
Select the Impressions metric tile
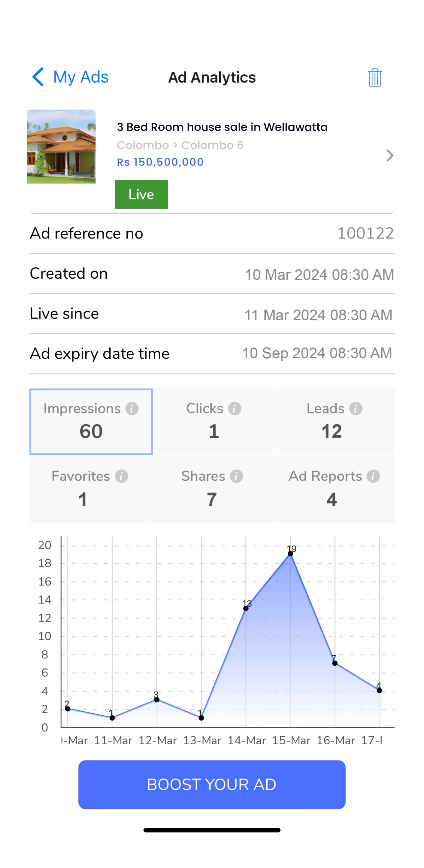click(91, 422)
